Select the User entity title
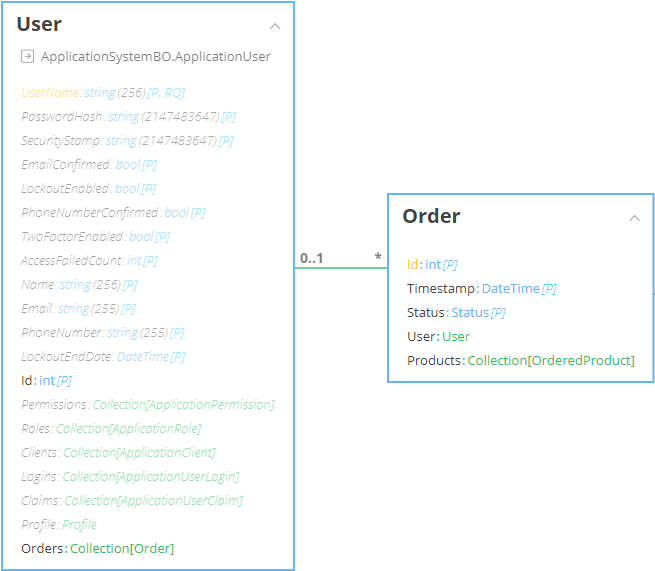The width and height of the screenshot is (655, 571). (39, 24)
